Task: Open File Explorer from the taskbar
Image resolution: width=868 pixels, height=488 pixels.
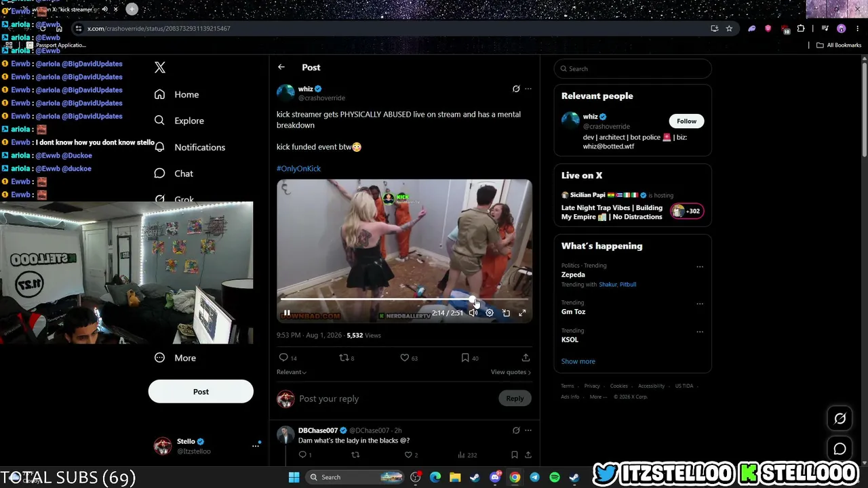Action: [x=455, y=477]
